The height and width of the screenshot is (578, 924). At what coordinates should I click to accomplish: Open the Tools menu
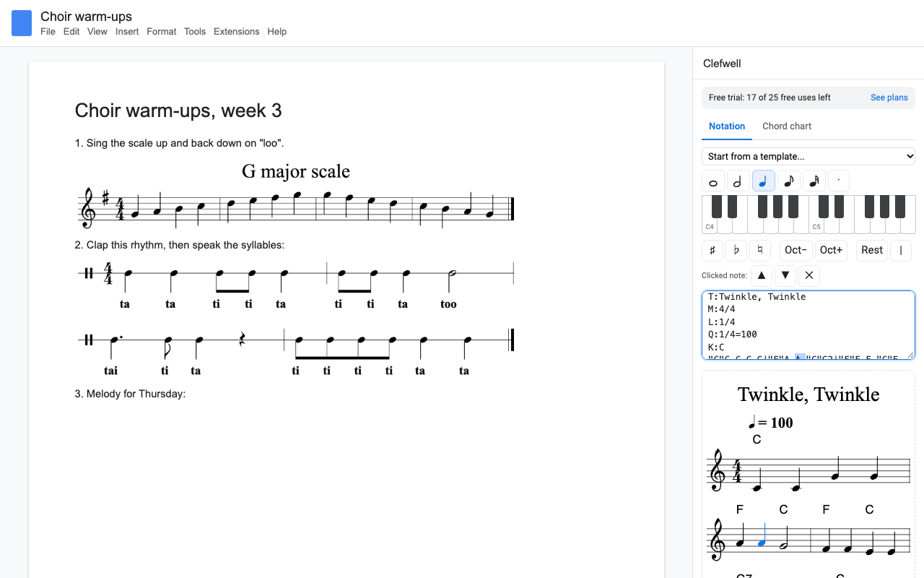[x=195, y=32]
